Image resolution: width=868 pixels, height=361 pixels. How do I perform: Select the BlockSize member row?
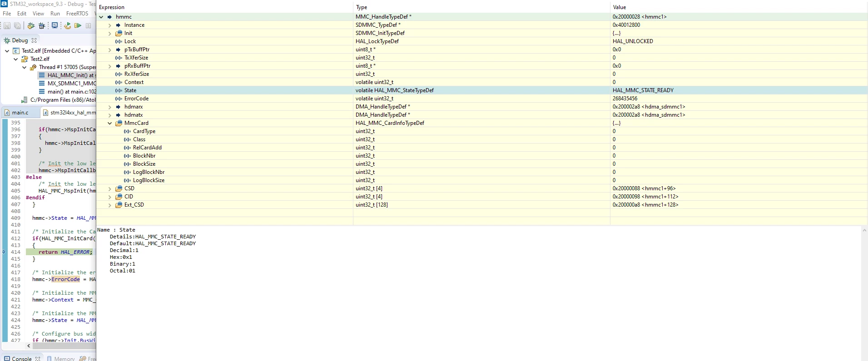tap(482, 164)
